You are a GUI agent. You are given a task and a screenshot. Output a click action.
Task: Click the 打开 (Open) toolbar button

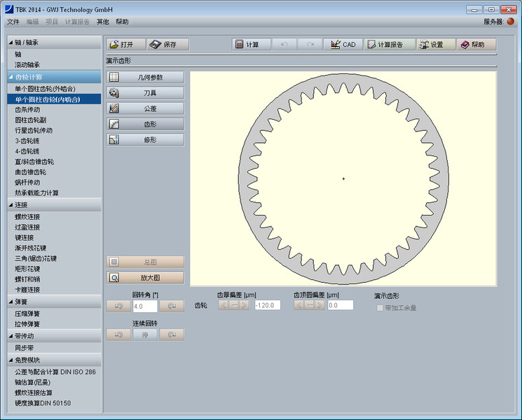click(125, 44)
